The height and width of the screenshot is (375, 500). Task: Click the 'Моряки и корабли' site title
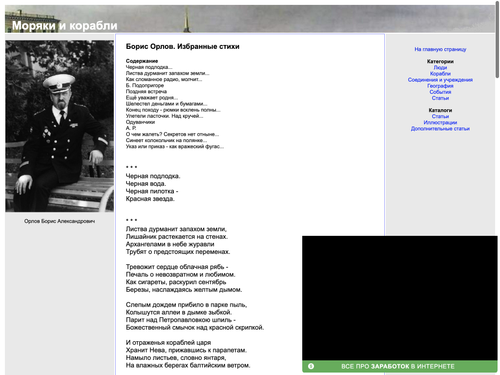[65, 25]
